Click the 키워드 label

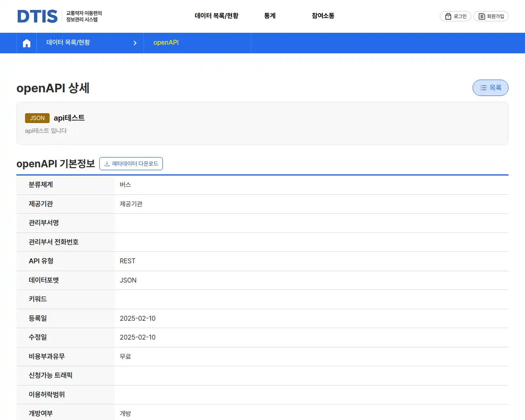38,299
